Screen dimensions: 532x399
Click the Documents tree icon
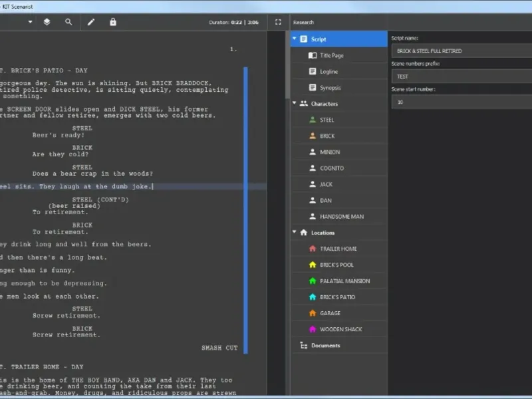(x=304, y=345)
